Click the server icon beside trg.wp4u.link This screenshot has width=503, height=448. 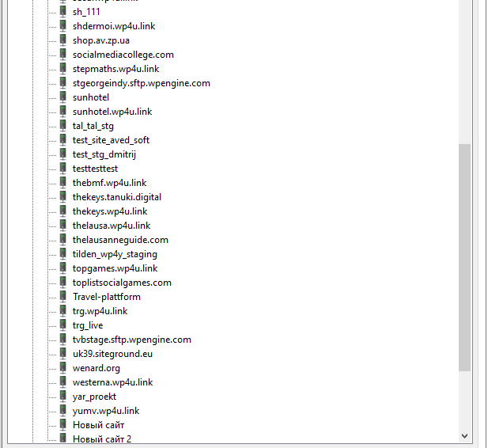(63, 310)
